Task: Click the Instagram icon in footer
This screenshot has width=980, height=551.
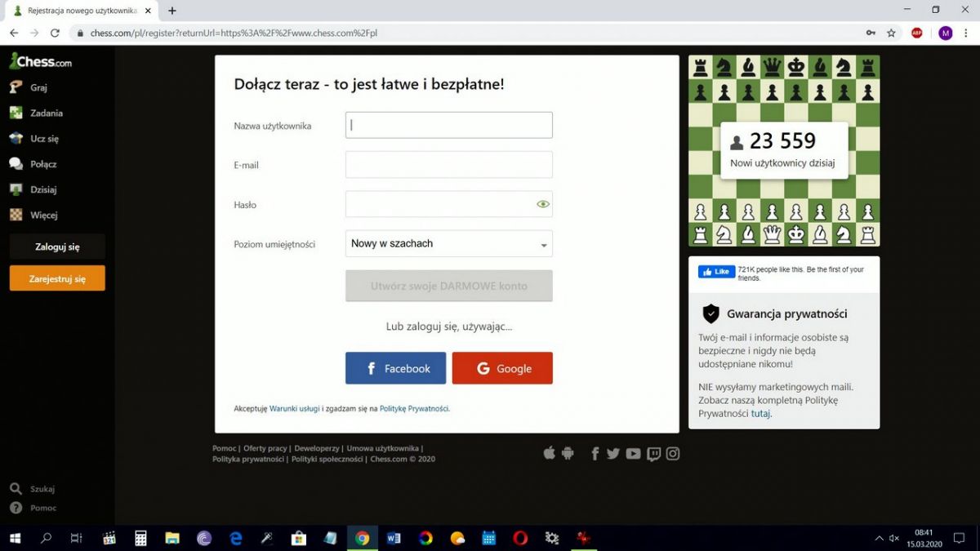Action: pos(673,454)
